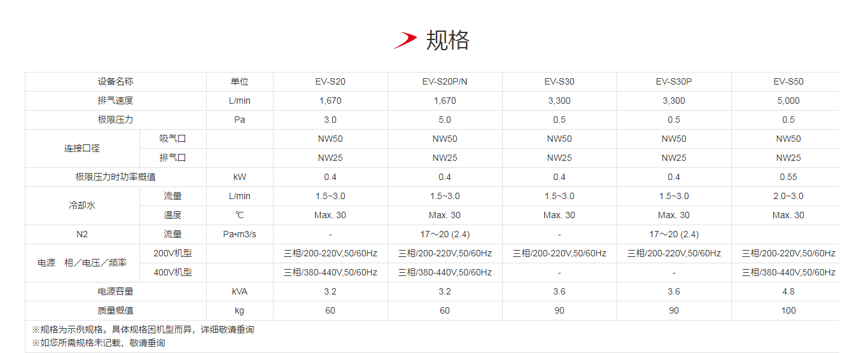Select the 排气速度 row label
The height and width of the screenshot is (353, 868).
click(x=115, y=100)
